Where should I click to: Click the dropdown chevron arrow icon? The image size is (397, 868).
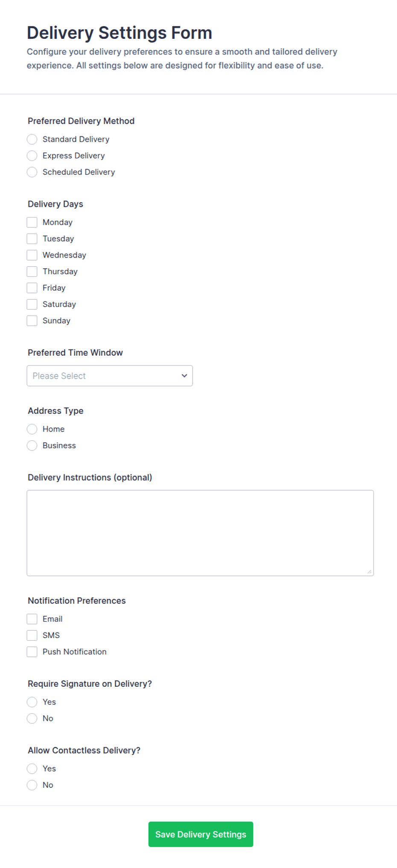click(x=184, y=376)
